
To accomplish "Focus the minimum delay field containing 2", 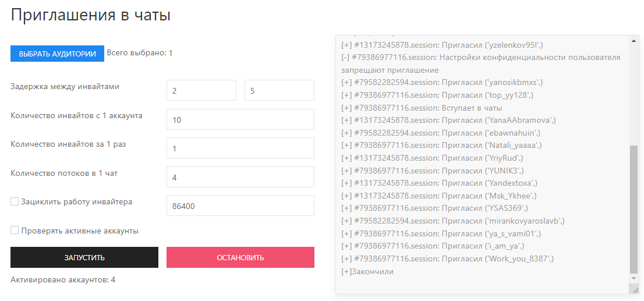I will (201, 90).
